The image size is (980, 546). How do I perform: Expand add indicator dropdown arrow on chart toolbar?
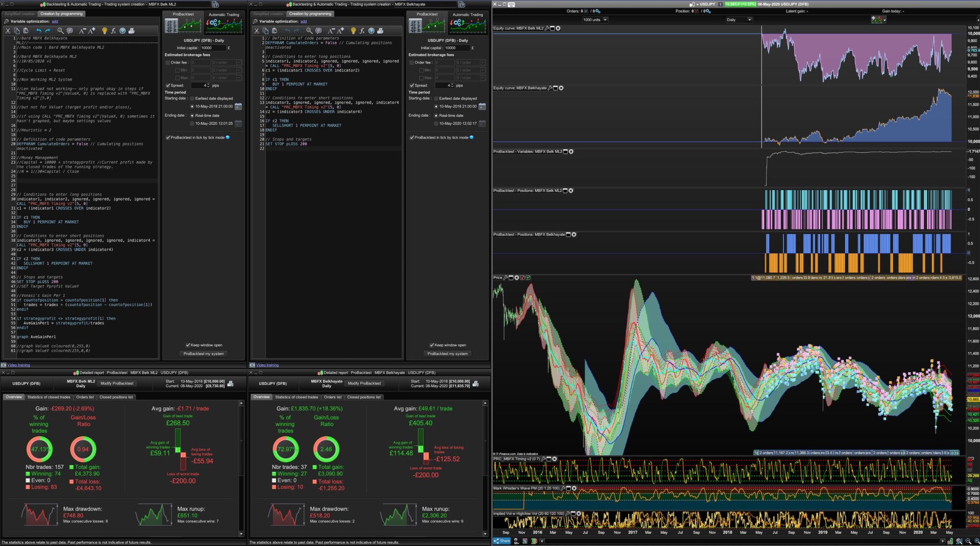(x=884, y=20)
